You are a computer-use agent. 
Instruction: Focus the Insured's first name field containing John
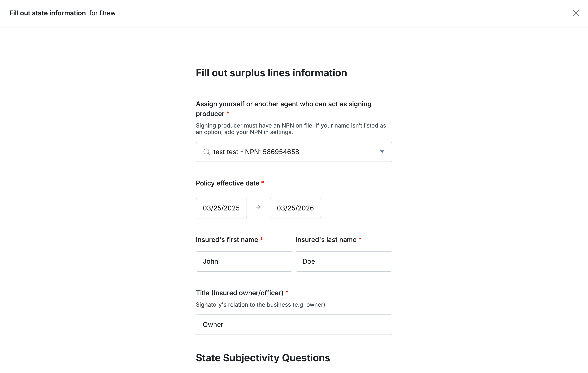tap(244, 261)
